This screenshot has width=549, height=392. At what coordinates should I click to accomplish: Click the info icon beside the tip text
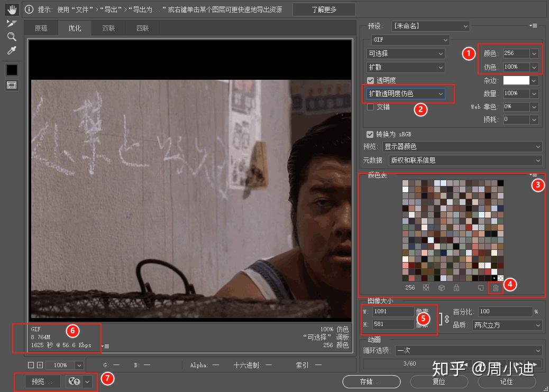(29, 10)
